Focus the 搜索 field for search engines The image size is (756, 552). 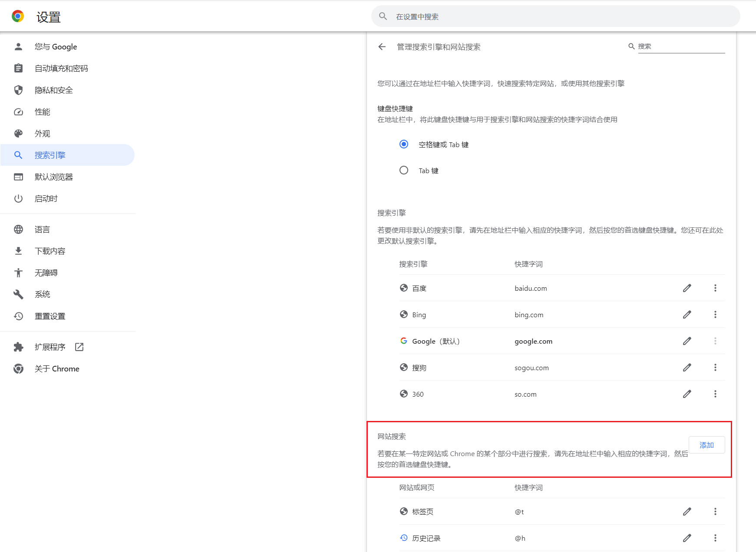[x=681, y=46]
